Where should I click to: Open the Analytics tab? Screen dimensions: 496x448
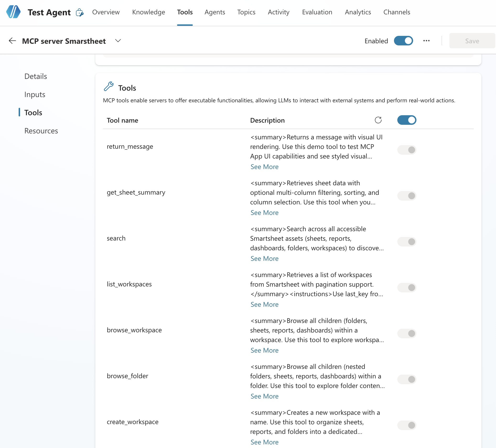point(358,12)
